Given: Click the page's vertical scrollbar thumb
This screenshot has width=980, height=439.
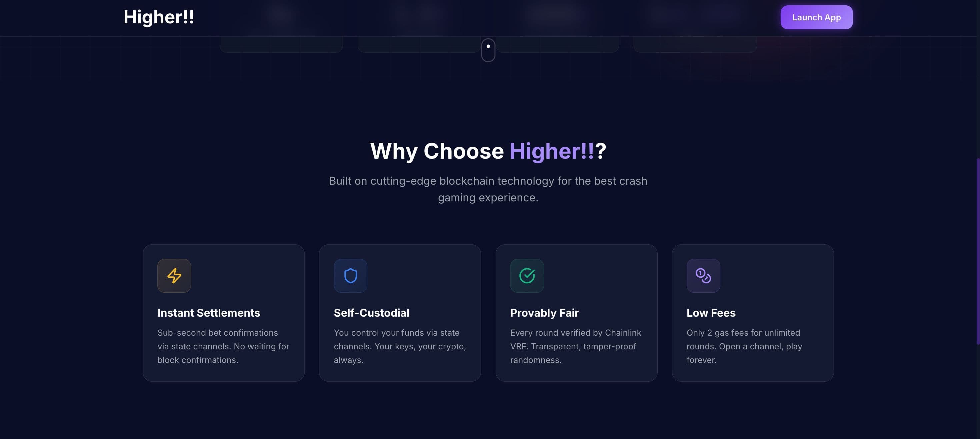Looking at the screenshot, I should pos(977,251).
